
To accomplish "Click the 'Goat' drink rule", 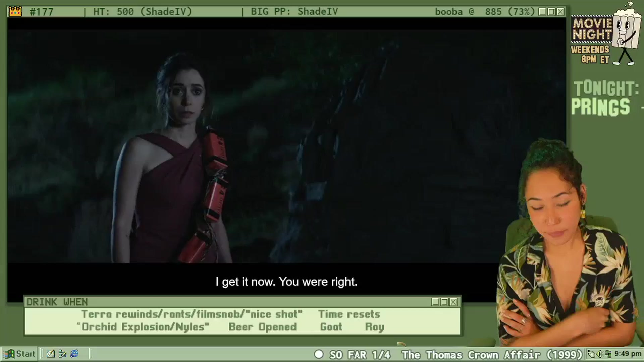I will [331, 327].
